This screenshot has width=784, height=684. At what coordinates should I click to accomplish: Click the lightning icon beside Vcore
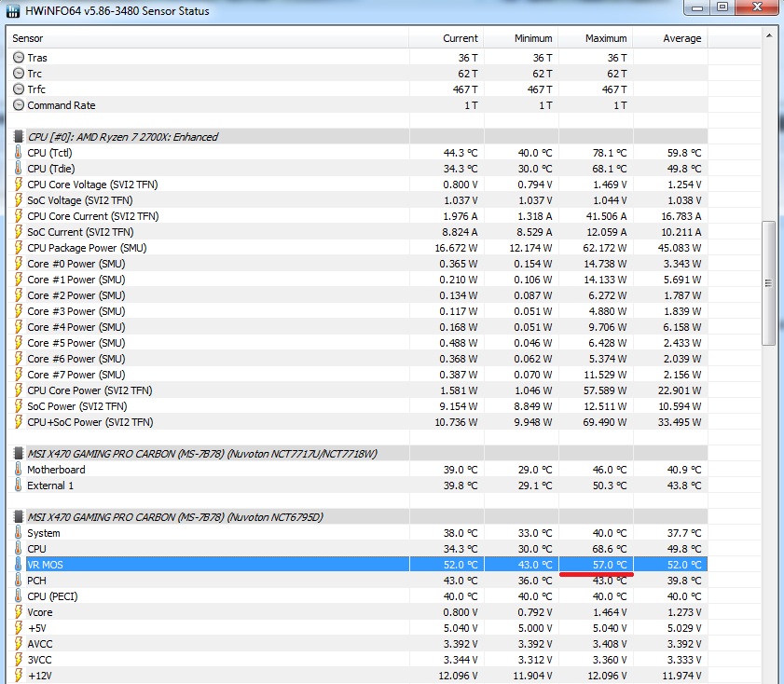pyautogui.click(x=19, y=612)
